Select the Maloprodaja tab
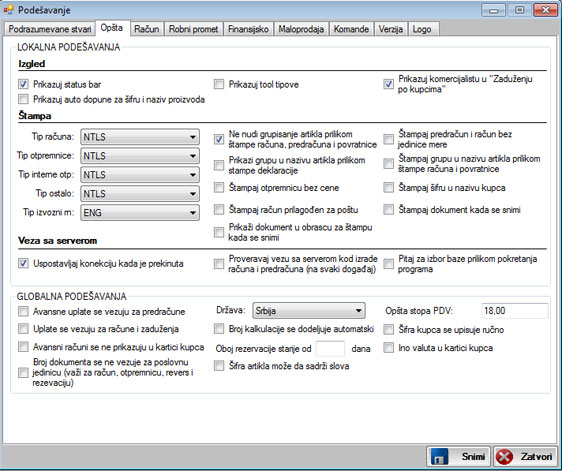This screenshot has height=471, width=562. pos(301,29)
